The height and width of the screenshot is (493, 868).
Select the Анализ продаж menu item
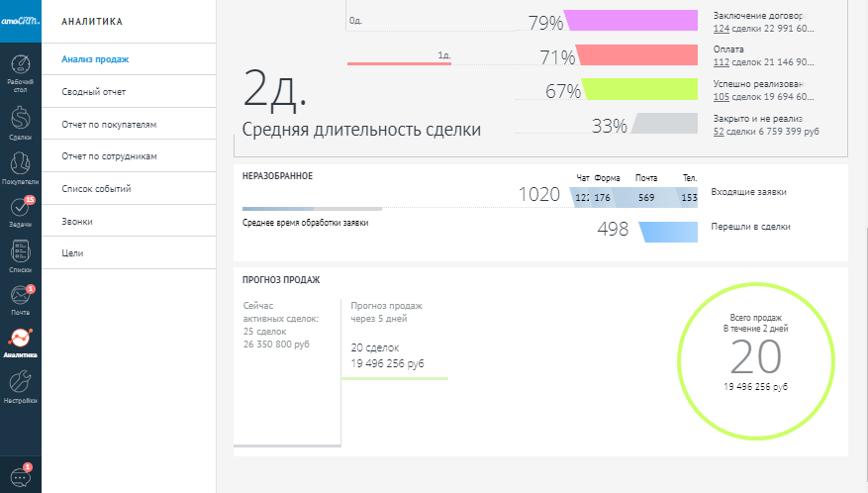pyautogui.click(x=95, y=59)
